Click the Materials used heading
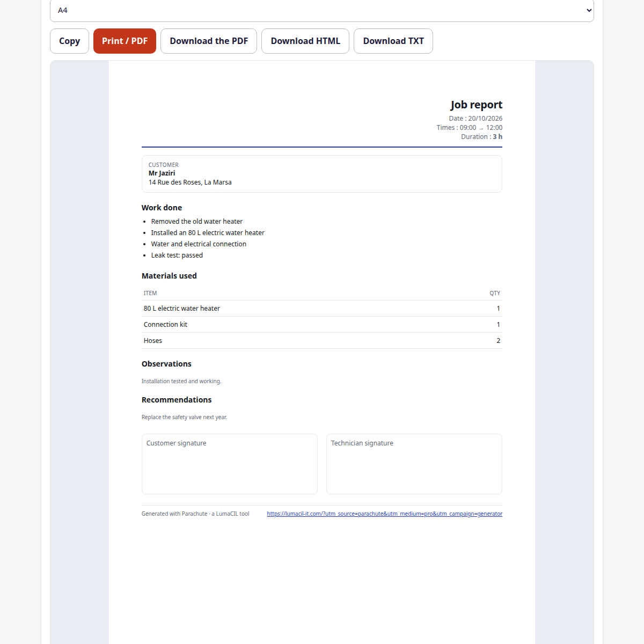Viewport: 644px width, 644px height. 169,276
